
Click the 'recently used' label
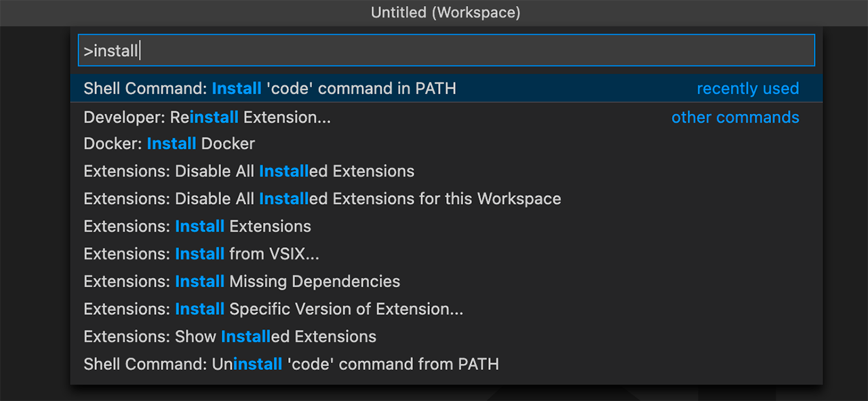[748, 89]
